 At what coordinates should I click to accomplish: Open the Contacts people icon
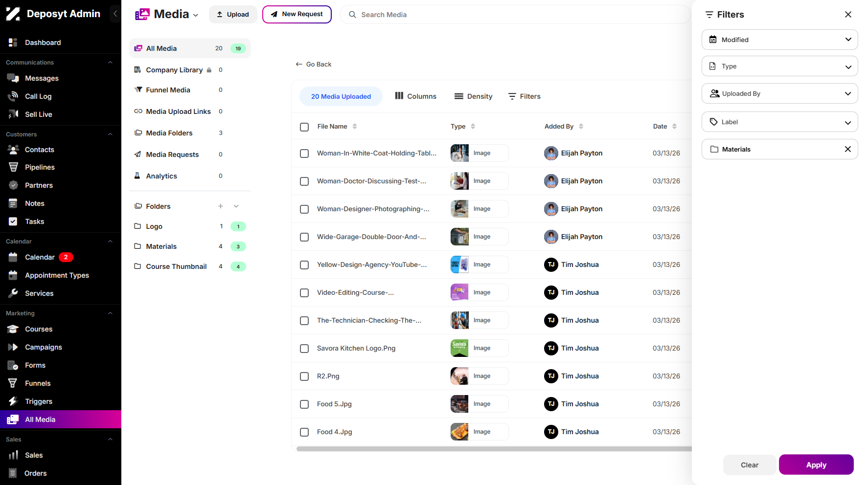tap(13, 150)
